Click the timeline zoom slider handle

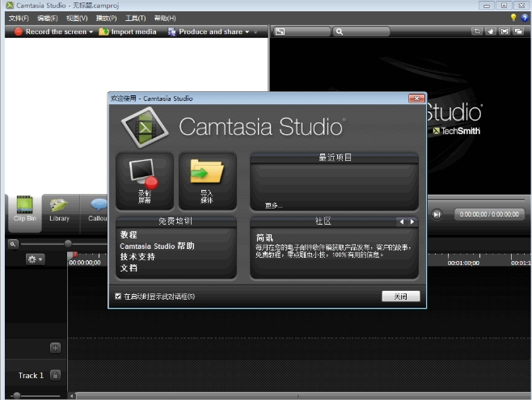coord(68,243)
